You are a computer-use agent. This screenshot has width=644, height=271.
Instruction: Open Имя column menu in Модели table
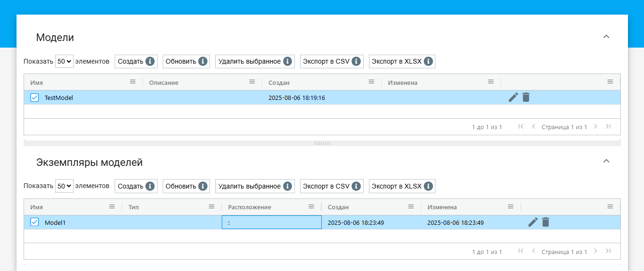click(133, 82)
